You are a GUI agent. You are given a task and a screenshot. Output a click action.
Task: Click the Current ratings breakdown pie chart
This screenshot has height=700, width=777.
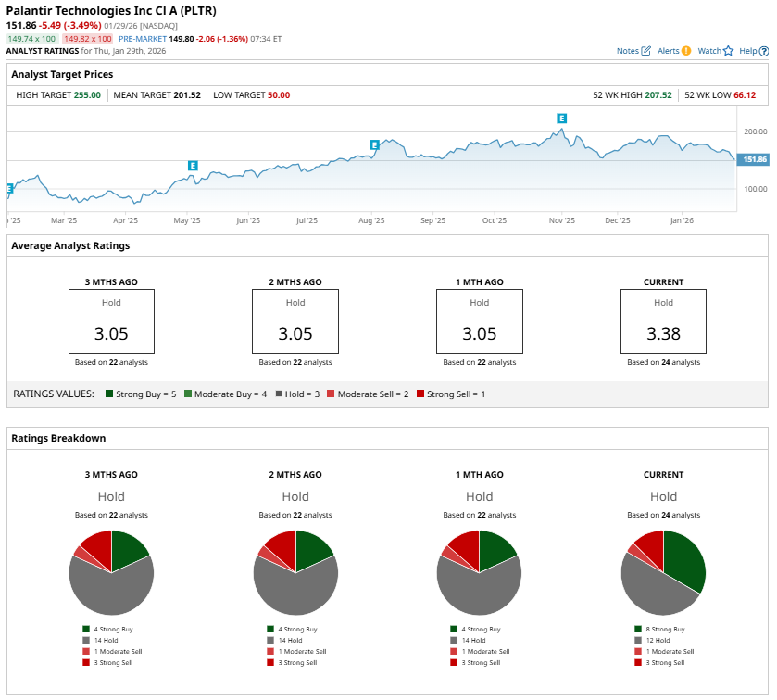(663, 572)
